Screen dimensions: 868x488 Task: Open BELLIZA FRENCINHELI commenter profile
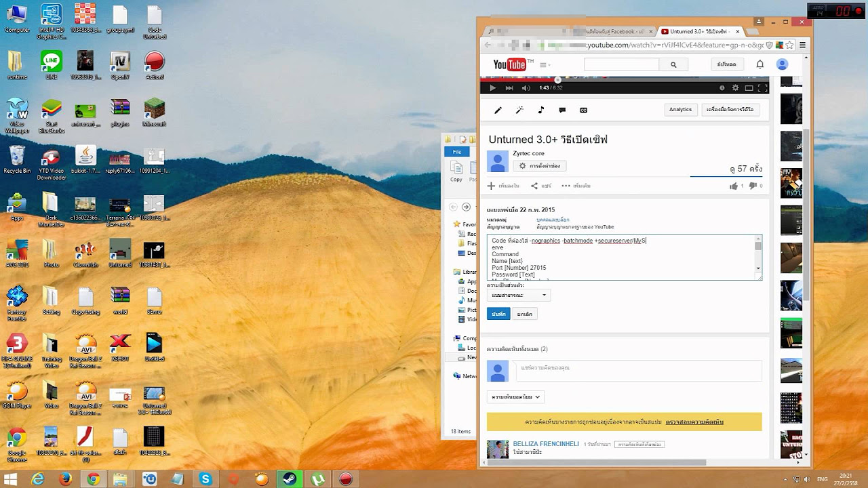point(546,444)
